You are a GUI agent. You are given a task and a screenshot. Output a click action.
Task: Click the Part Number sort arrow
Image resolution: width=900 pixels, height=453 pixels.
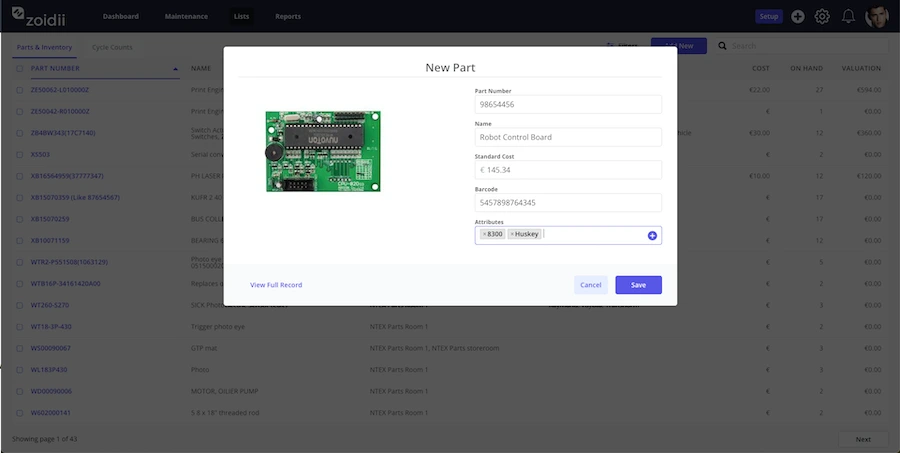click(x=175, y=69)
